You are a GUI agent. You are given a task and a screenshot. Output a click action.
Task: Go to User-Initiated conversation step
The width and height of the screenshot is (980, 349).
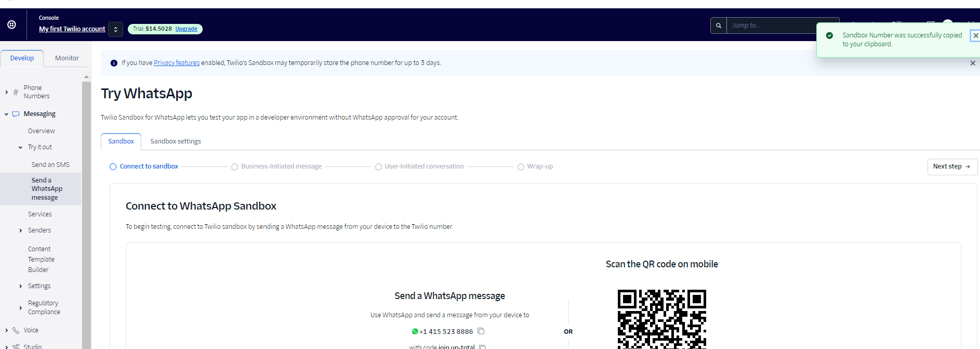(x=419, y=166)
